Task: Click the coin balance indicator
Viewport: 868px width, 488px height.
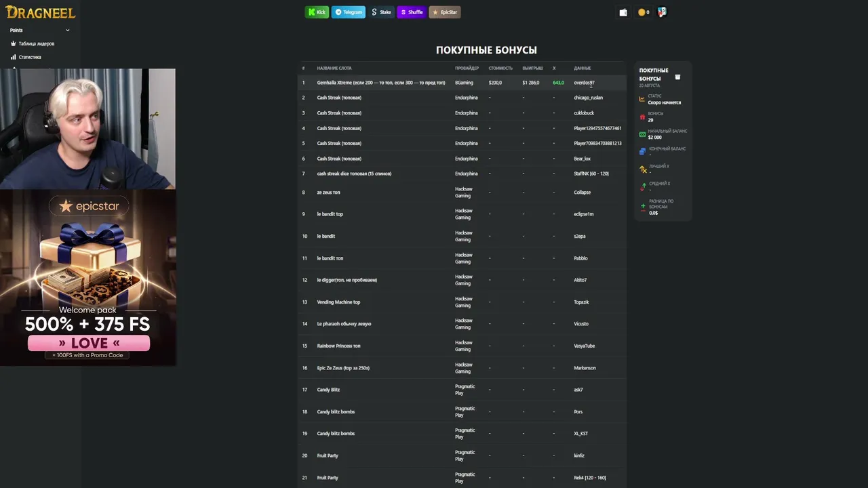Action: click(644, 12)
